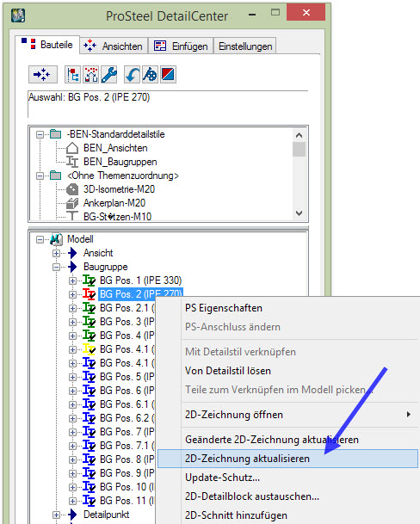
Task: Click the blue undo arrow icon
Action: click(x=132, y=74)
